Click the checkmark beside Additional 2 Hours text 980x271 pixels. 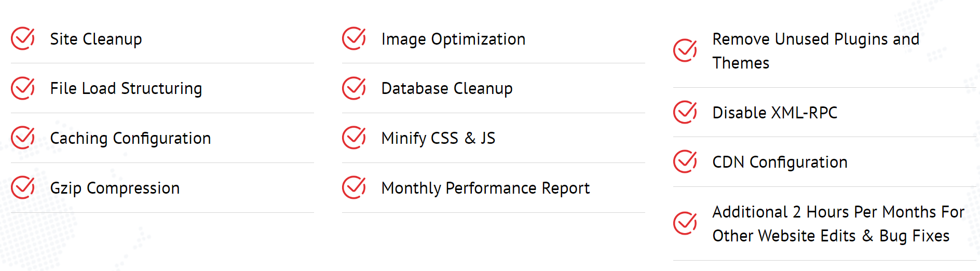[685, 223]
